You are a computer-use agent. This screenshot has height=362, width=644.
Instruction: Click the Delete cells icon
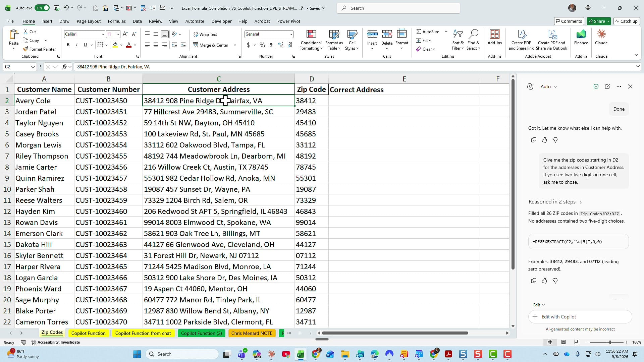(x=387, y=34)
